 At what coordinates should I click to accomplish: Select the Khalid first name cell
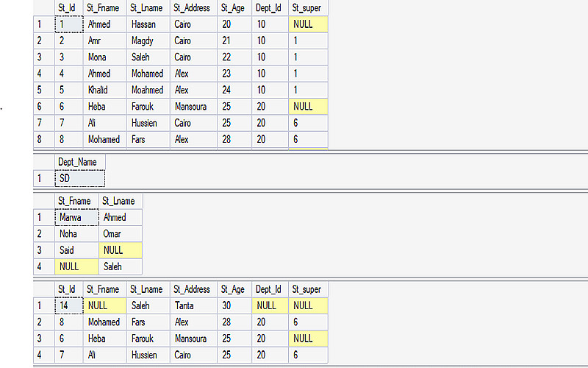[x=104, y=90]
